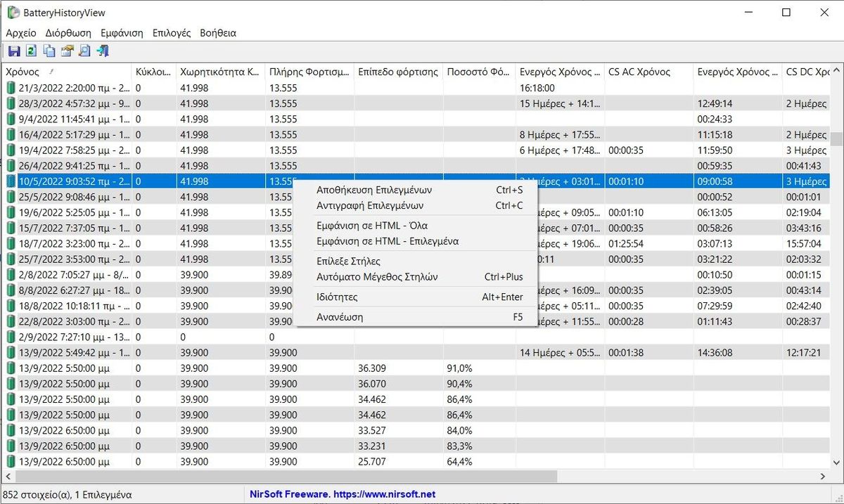The height and width of the screenshot is (504, 844).
Task: Open the Αρχείο menu
Action: pos(21,32)
